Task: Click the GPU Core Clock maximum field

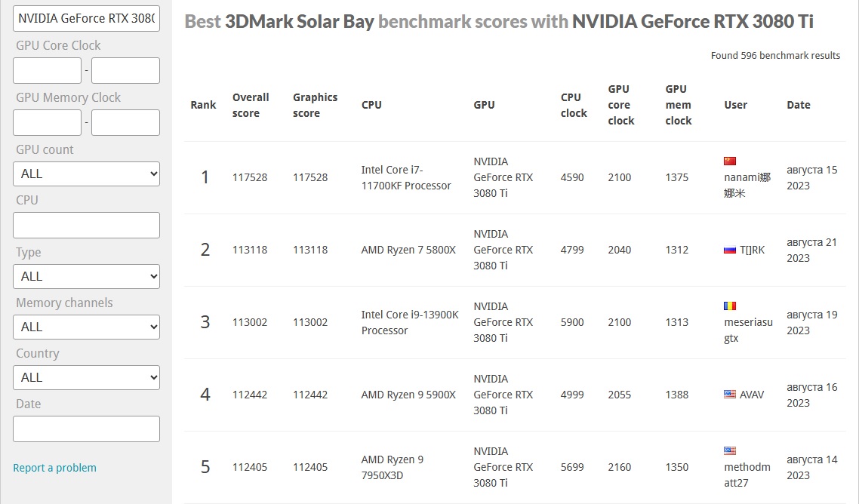Action: pyautogui.click(x=125, y=71)
